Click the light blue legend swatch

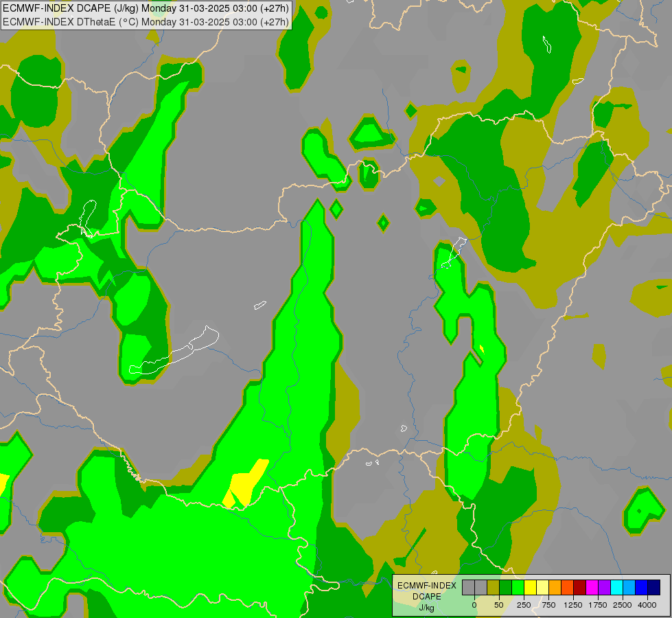(x=629, y=588)
